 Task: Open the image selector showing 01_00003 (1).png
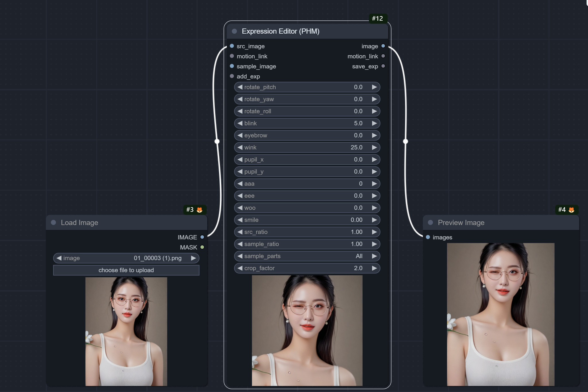click(x=126, y=258)
